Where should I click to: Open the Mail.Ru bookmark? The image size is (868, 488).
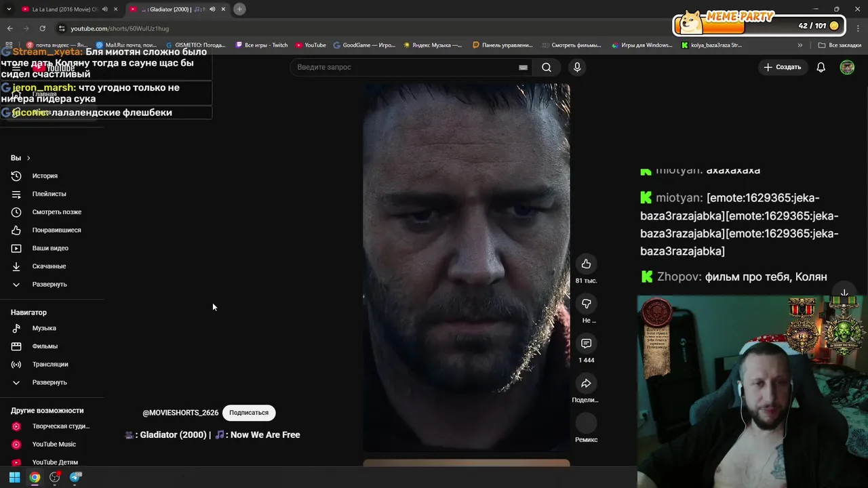126,45
